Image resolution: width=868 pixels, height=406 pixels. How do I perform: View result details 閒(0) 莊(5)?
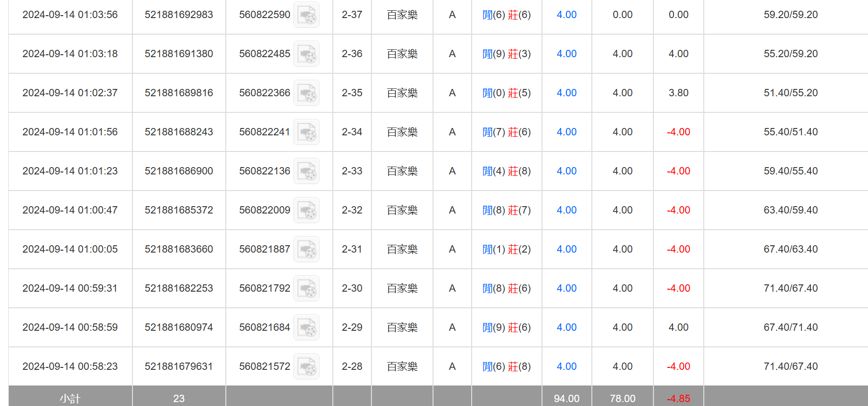tap(506, 93)
